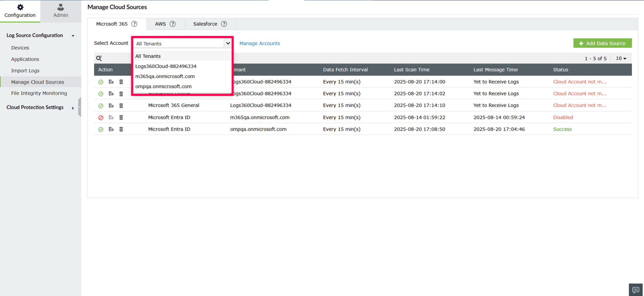Viewport: 644px width, 296px height.
Task: Click Add Data Source button
Action: [602, 43]
